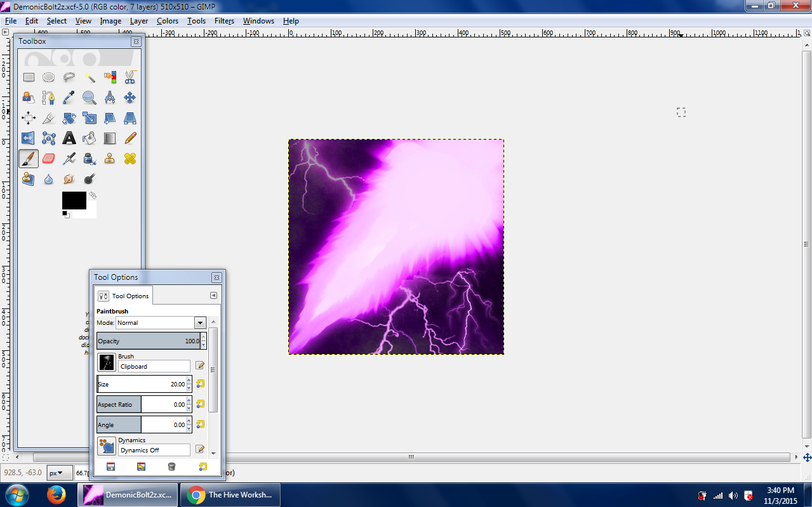Image resolution: width=812 pixels, height=507 pixels.
Task: Select the Free Select lasso tool
Action: [x=69, y=77]
